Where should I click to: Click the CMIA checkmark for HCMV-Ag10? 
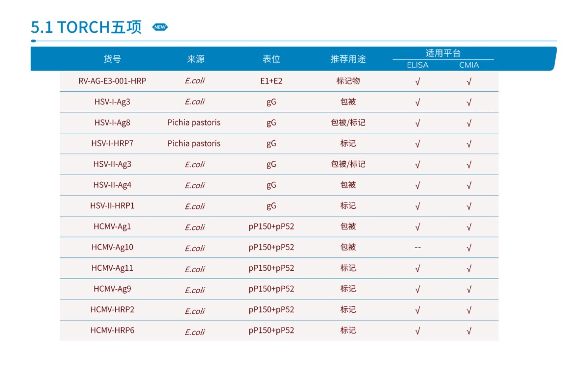pyautogui.click(x=469, y=247)
